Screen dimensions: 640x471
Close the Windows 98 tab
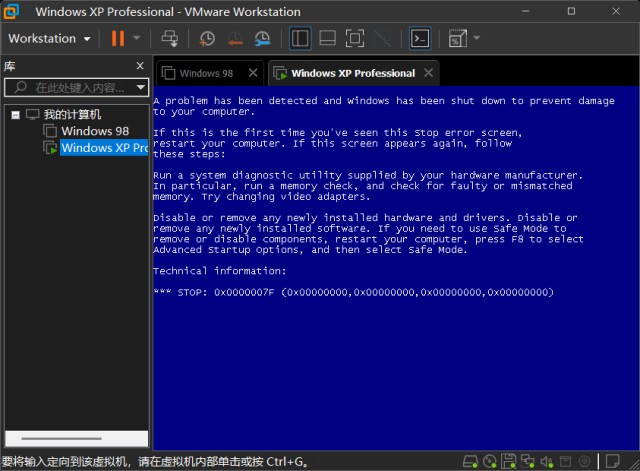click(253, 73)
